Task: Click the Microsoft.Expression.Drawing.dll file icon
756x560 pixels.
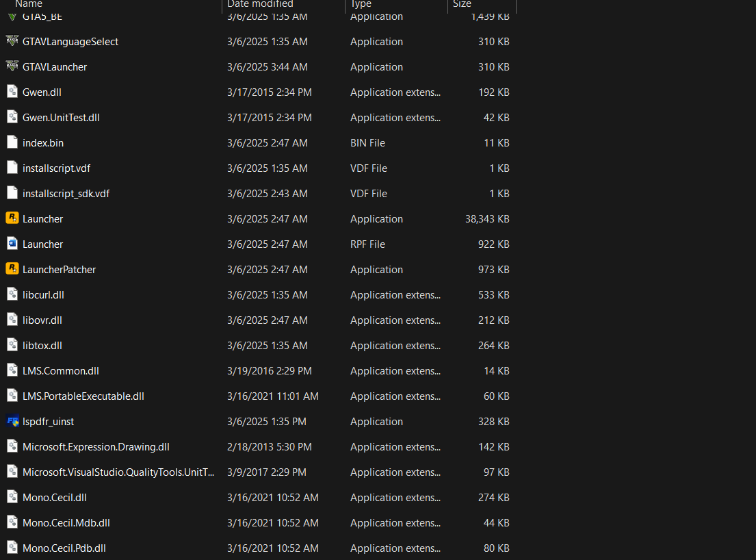Action: click(x=12, y=446)
